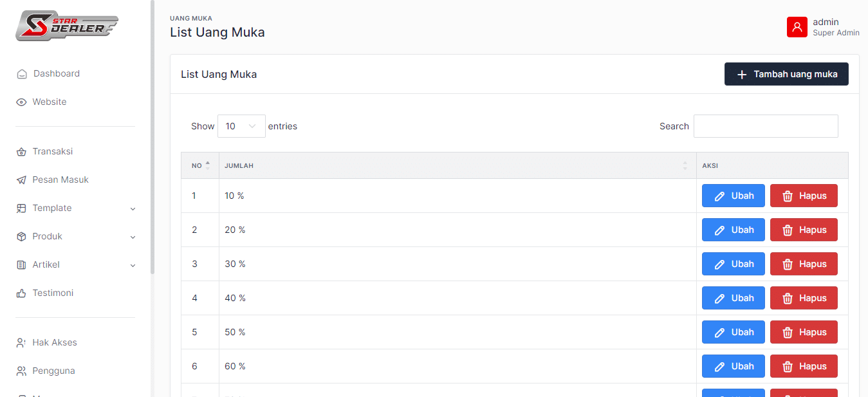This screenshot has height=397, width=868.
Task: Click the Transaksi basket icon
Action: 21,152
